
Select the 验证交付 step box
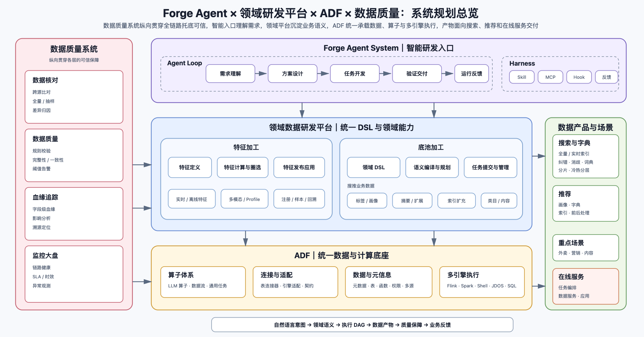click(417, 74)
